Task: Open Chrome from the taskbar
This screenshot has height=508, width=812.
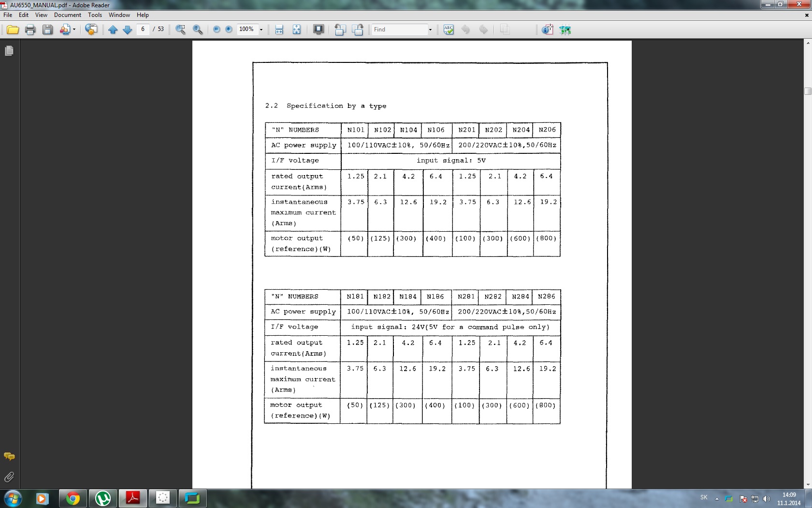Action: (73, 498)
